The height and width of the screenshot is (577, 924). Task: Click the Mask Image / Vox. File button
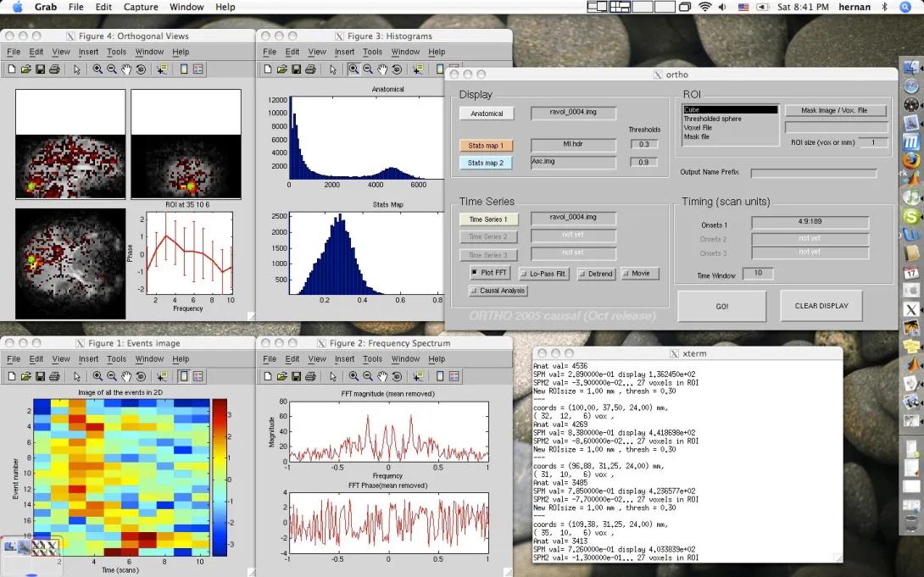pyautogui.click(x=834, y=110)
